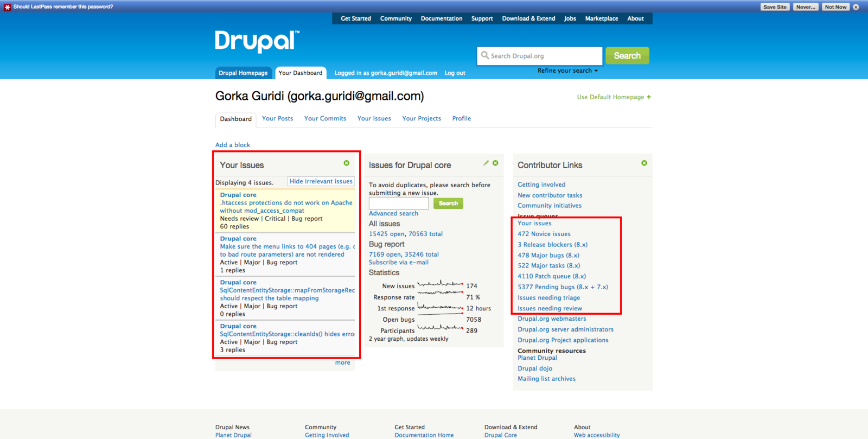The width and height of the screenshot is (868, 439).
Task: Click the Add a block link
Action: (x=233, y=145)
